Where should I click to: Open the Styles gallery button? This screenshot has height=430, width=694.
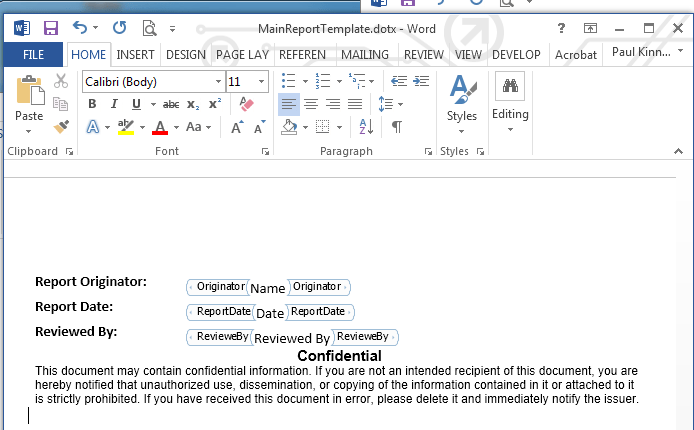click(462, 104)
